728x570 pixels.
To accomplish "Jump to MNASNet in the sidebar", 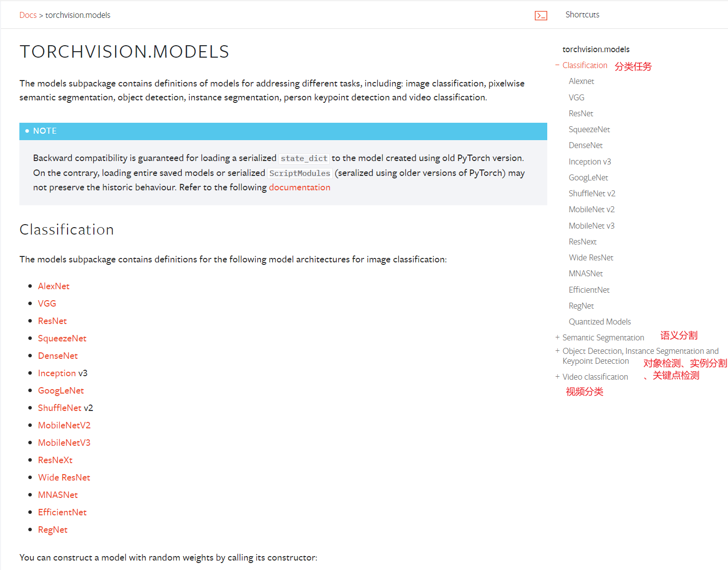I will pos(586,273).
